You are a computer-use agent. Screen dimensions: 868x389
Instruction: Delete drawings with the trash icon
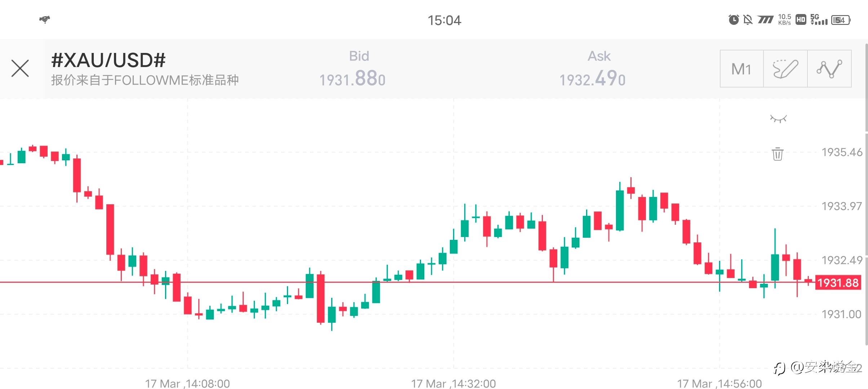pos(778,154)
